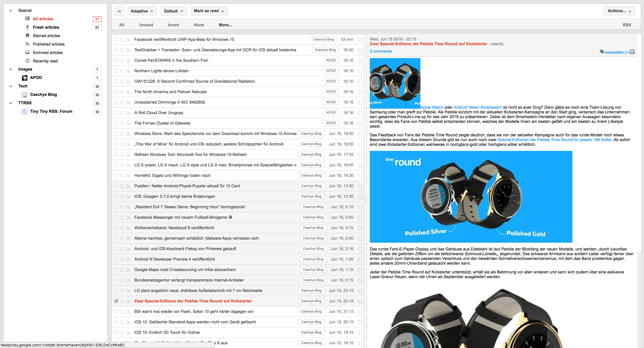The width and height of the screenshot is (644, 348).
Task: Open the Adaptive view mode dropdown
Action: point(142,11)
